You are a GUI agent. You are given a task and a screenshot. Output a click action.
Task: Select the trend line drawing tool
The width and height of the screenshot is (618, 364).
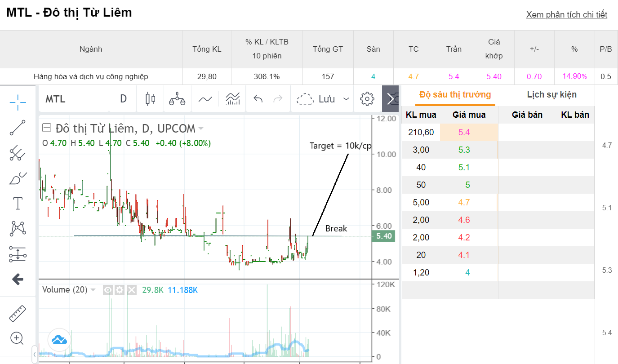(x=18, y=128)
